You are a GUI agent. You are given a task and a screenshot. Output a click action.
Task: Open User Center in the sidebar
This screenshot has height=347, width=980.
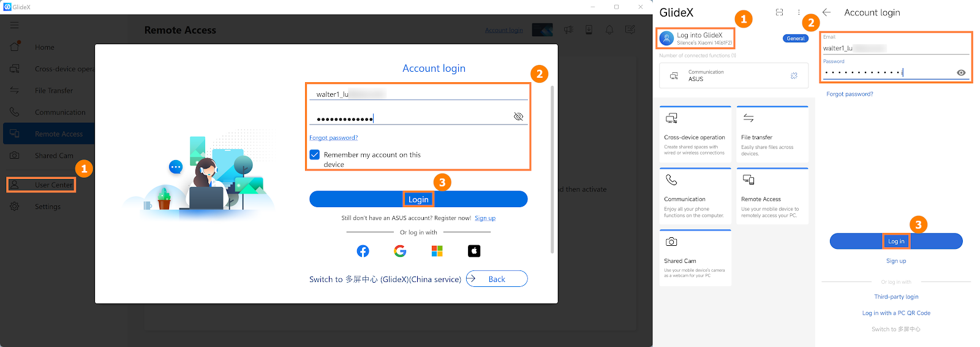pos(42,185)
